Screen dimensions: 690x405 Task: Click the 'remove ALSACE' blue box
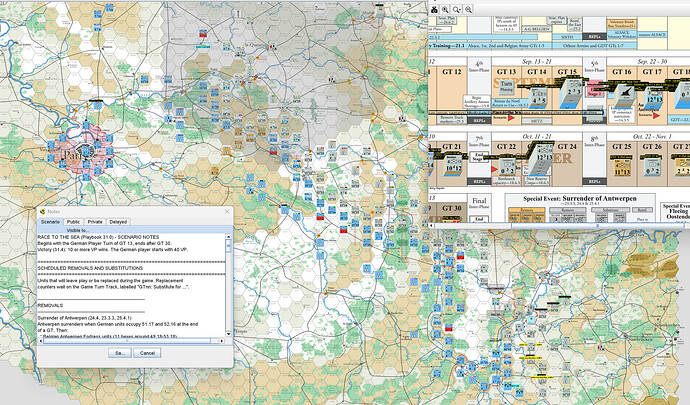point(653,34)
